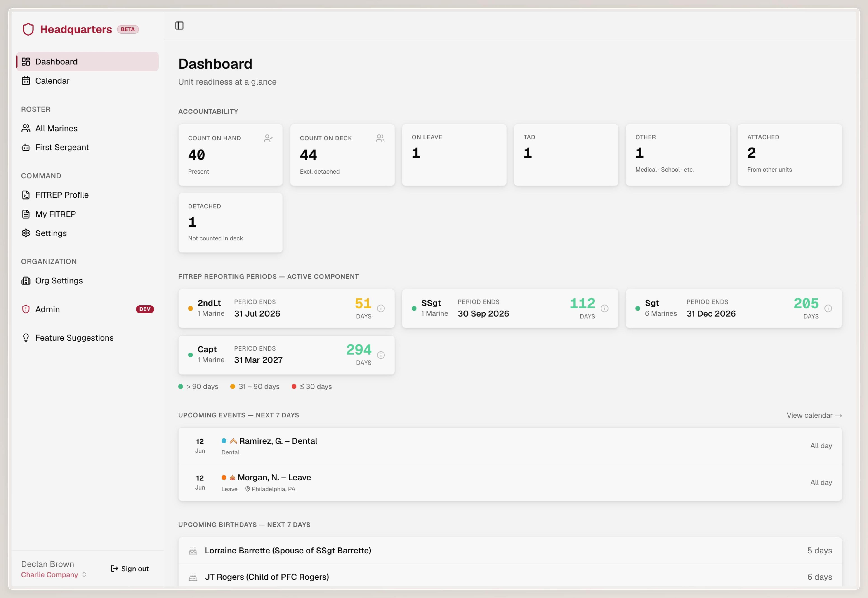Click the cake icon beside Lorraine Barrette
Viewport: 868px width, 598px height.
click(x=193, y=551)
